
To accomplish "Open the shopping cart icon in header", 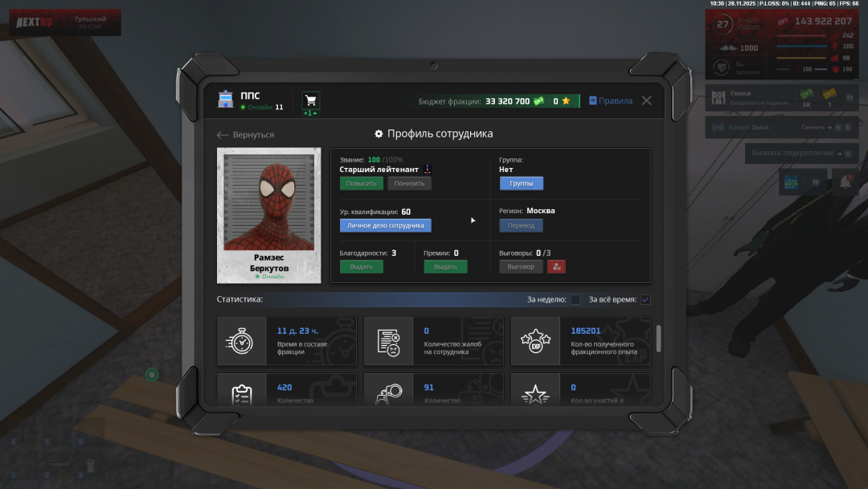I will click(x=310, y=101).
